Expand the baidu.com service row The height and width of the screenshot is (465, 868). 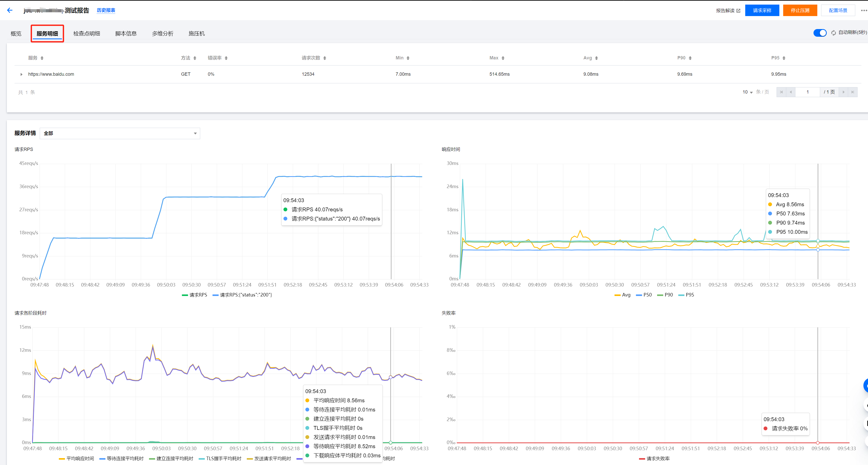coord(21,74)
